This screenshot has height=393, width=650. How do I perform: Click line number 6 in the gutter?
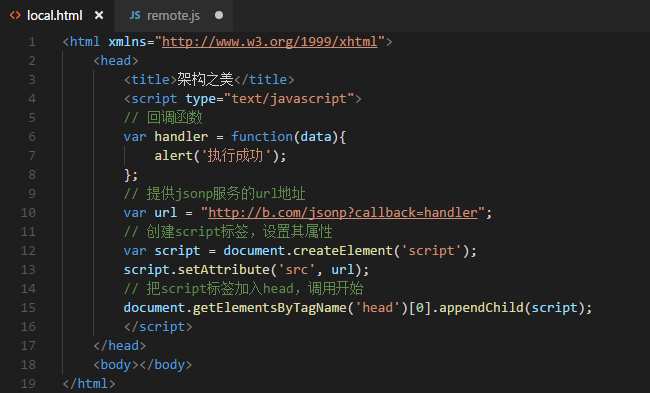[x=32, y=137]
